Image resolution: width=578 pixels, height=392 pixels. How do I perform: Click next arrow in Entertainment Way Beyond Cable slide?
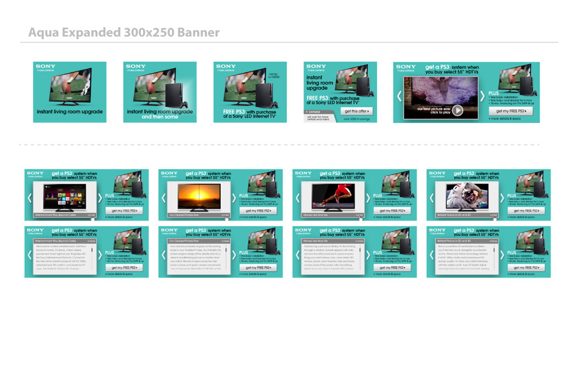(100, 198)
